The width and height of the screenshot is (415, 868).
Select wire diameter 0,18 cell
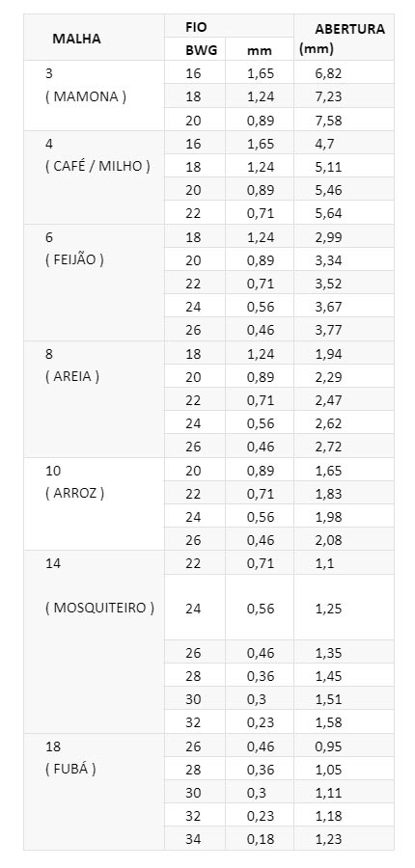point(260,839)
